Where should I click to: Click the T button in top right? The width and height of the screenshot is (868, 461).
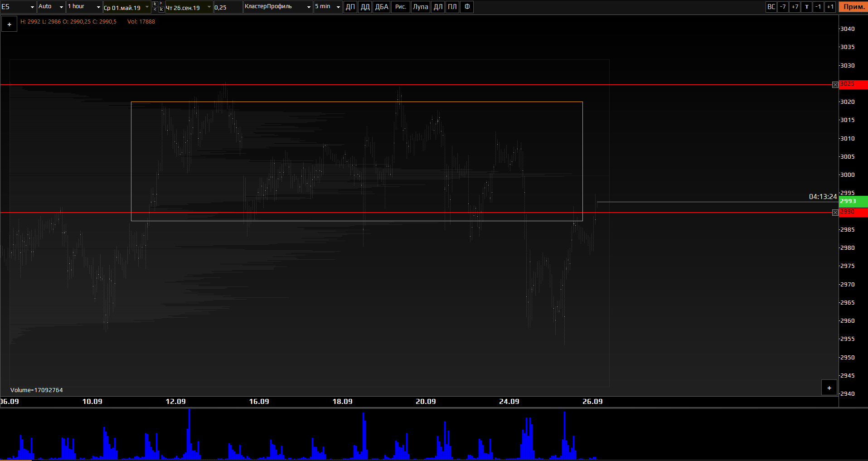point(806,7)
